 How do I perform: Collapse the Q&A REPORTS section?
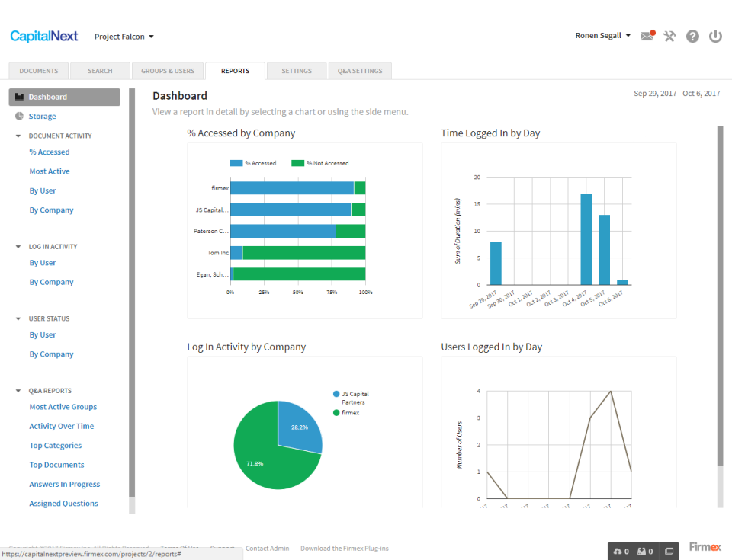pos(18,390)
